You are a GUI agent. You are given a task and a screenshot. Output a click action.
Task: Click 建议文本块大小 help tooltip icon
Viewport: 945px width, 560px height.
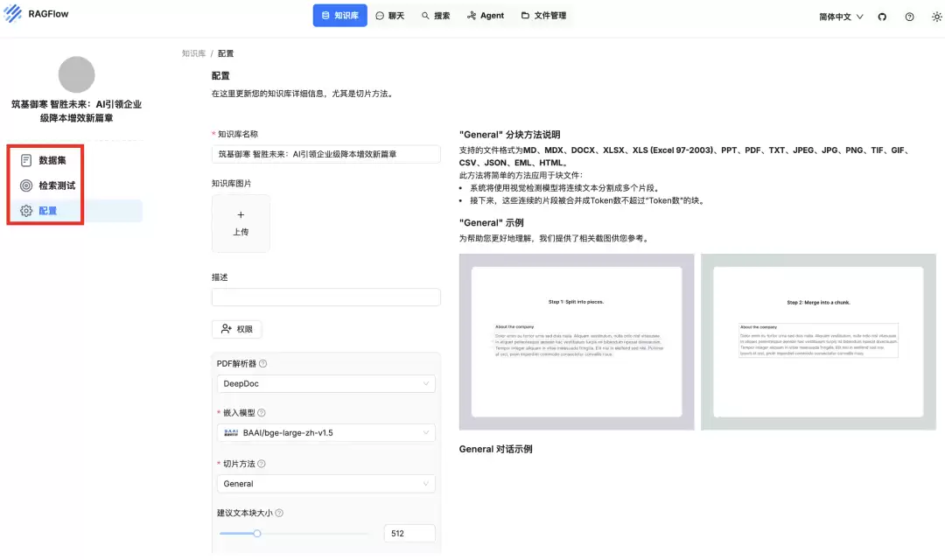coord(279,513)
